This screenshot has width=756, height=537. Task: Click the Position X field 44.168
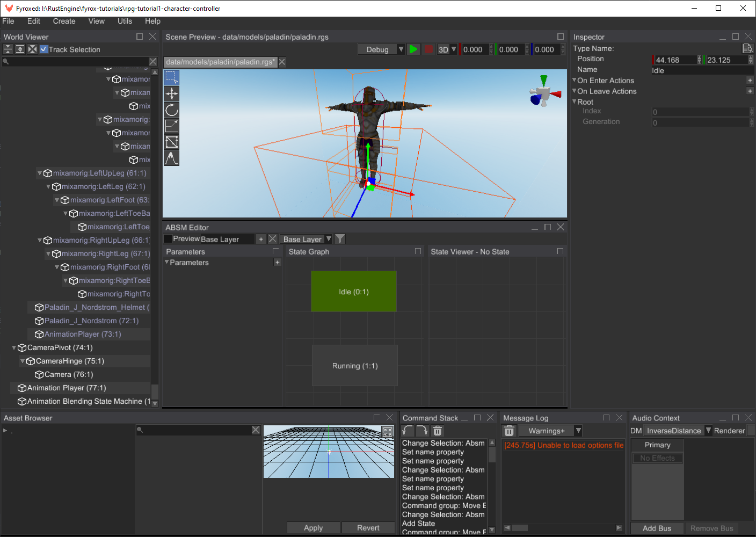pos(676,60)
